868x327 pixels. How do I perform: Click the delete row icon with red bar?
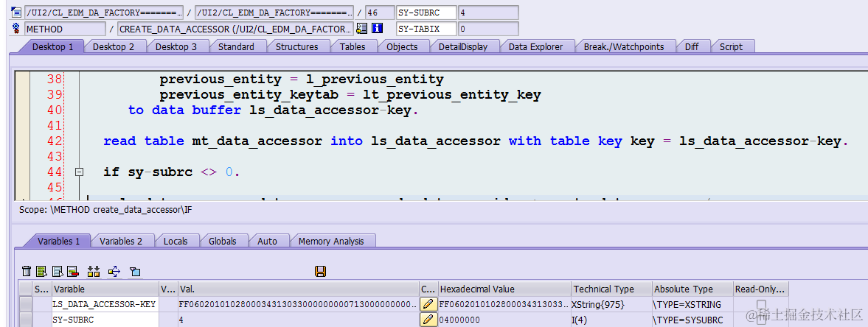(x=72, y=271)
